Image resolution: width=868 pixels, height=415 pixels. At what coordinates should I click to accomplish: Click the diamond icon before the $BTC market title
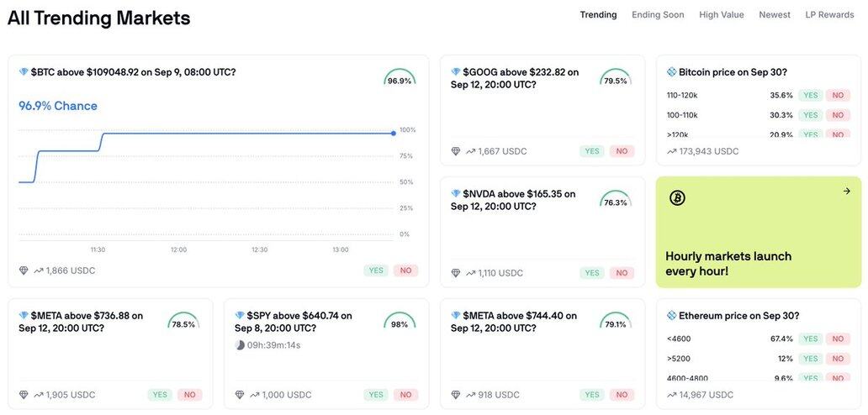pos(24,72)
